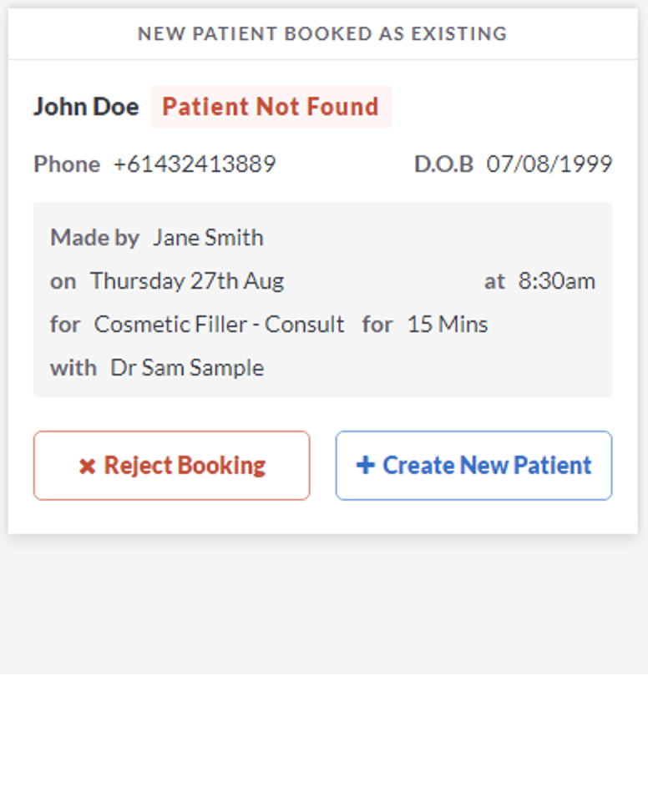The image size is (648, 812).
Task: Select practitioner Dr Sam Sample
Action: 187,367
